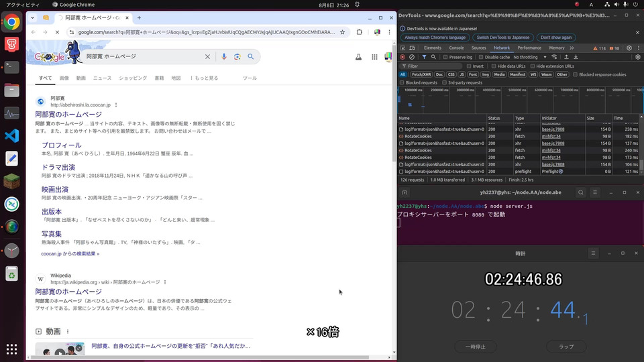Open DevTools main settings gear
The width and height of the screenshot is (644, 362).
(629, 48)
